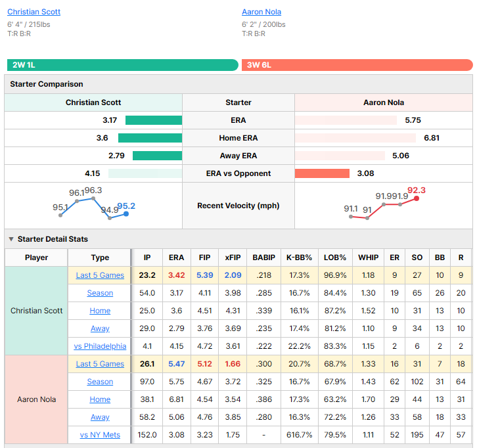Collapse the Starter Detail Stats section
This screenshot has height=448, width=477.
pyautogui.click(x=11, y=239)
